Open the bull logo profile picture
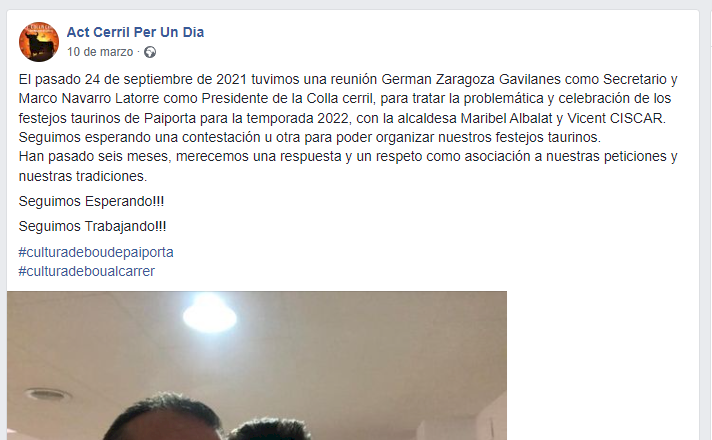Image resolution: width=712 pixels, height=440 pixels. pyautogui.click(x=39, y=42)
